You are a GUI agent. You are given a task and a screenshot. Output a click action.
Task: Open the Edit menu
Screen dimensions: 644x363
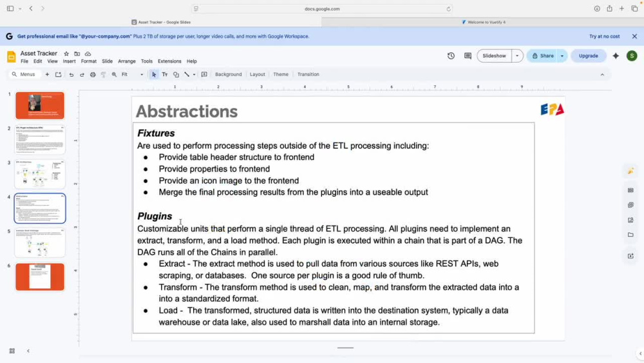(38, 61)
